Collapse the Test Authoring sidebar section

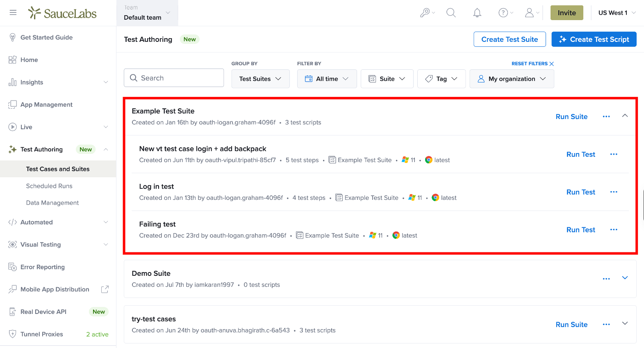click(106, 149)
